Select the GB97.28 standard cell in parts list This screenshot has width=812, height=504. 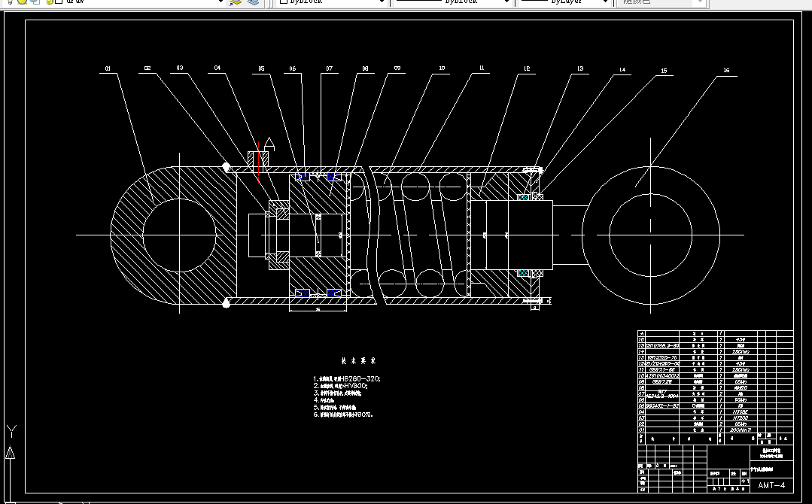tap(662, 382)
